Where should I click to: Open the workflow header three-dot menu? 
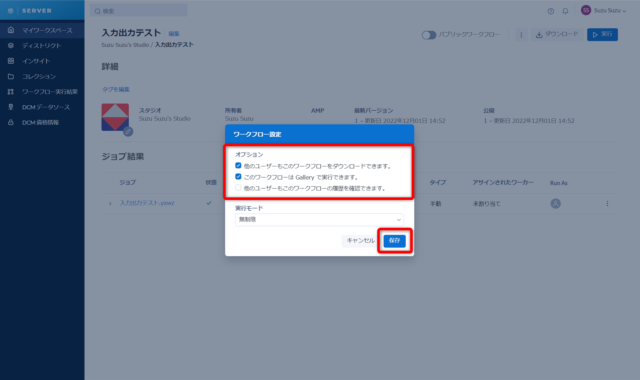point(521,35)
